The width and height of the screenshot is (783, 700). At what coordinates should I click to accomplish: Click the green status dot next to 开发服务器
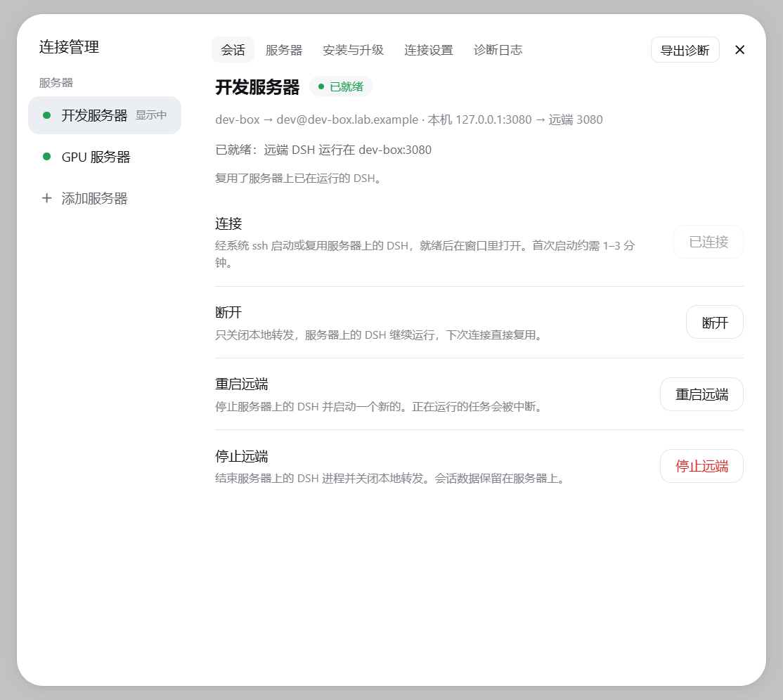47,115
